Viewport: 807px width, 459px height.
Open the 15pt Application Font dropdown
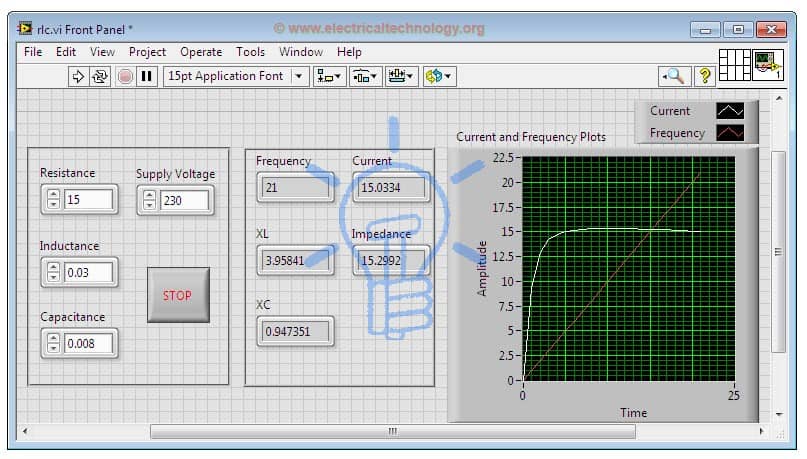point(236,77)
